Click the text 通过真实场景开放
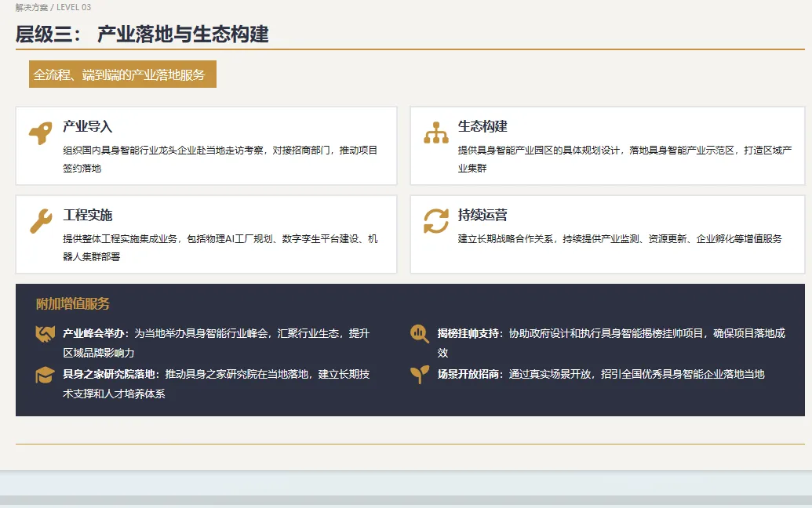Viewport: 812px width, 508px height. click(x=549, y=374)
